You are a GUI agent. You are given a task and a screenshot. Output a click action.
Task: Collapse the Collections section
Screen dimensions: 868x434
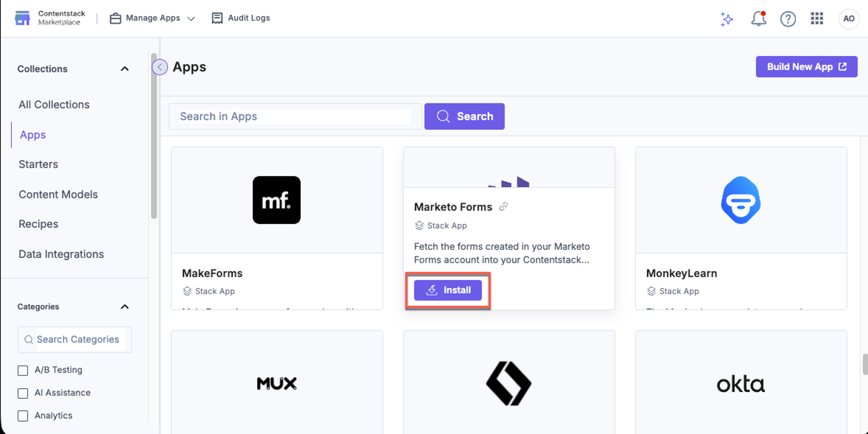[125, 69]
